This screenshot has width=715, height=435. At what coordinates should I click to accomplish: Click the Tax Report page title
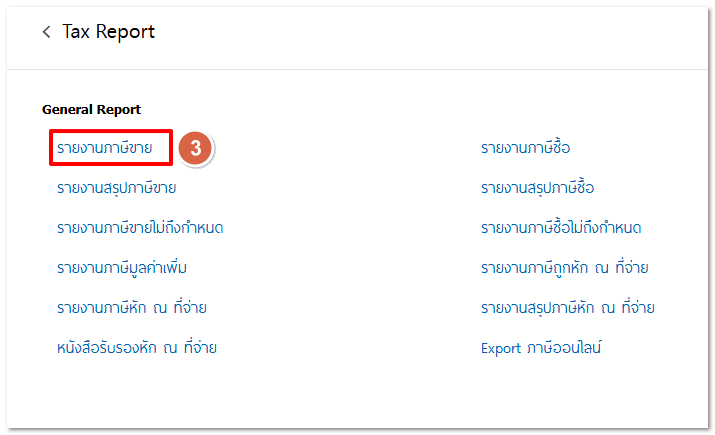click(109, 32)
